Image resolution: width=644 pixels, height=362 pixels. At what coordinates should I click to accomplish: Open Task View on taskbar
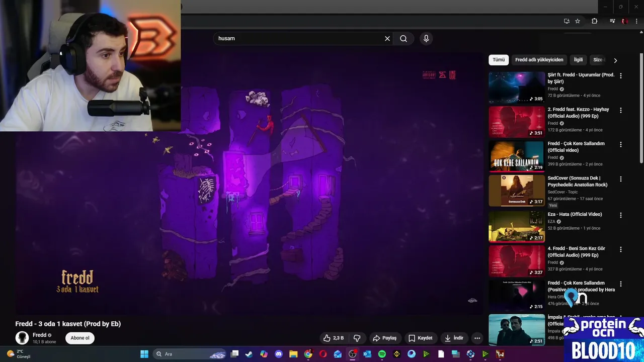pos(234,354)
